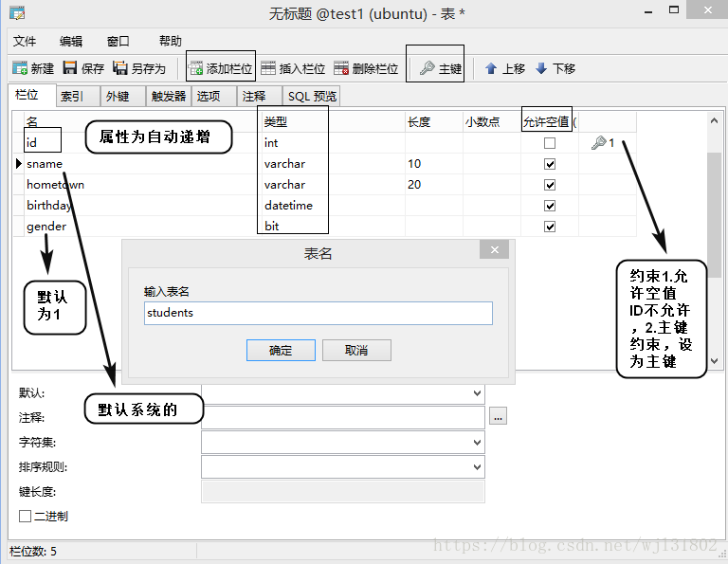Click the 类型 (Type) column header

[x=333, y=122]
